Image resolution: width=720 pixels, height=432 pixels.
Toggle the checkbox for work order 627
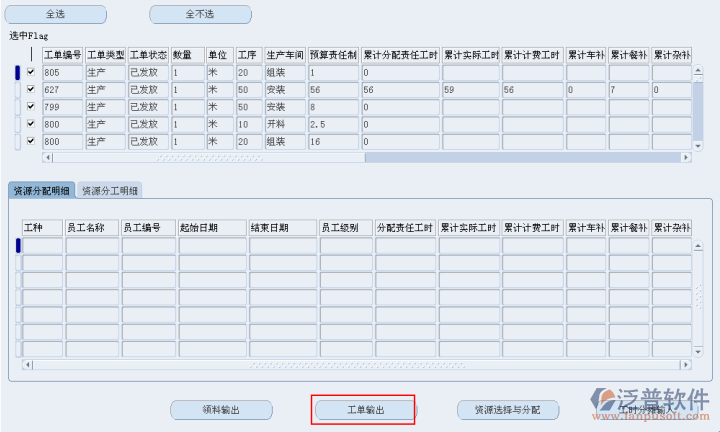coord(31,90)
